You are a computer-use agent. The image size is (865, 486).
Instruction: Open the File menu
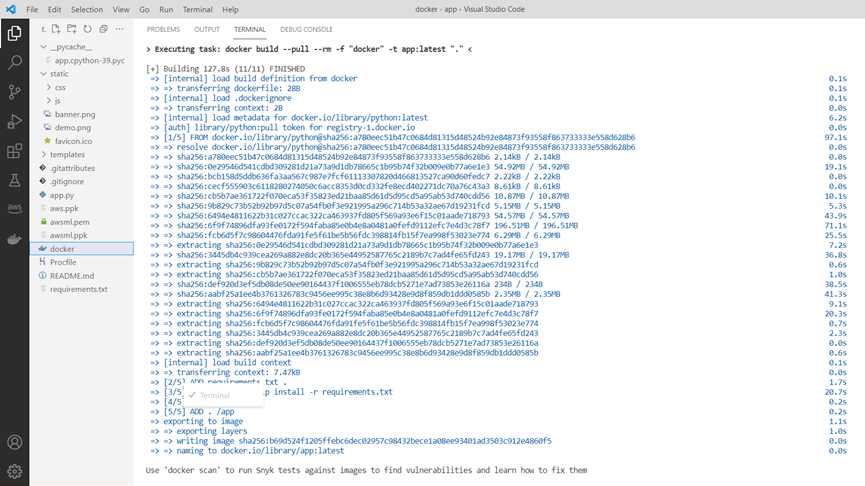(x=32, y=9)
